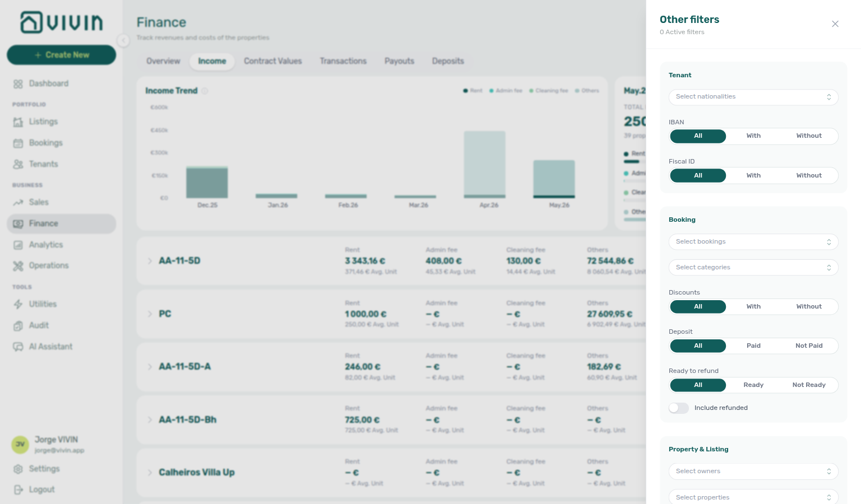
Task: Expand the AA-11-5D-A property row
Action: pyautogui.click(x=150, y=367)
